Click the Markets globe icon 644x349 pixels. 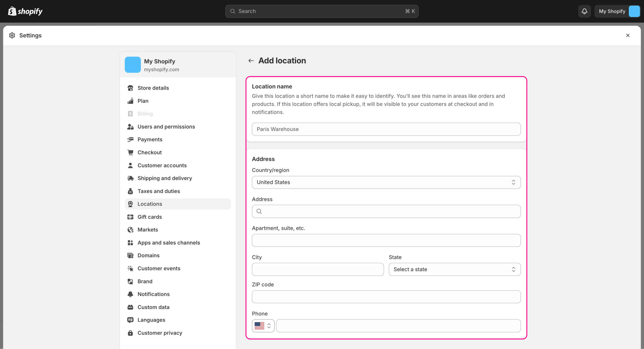[130, 230]
